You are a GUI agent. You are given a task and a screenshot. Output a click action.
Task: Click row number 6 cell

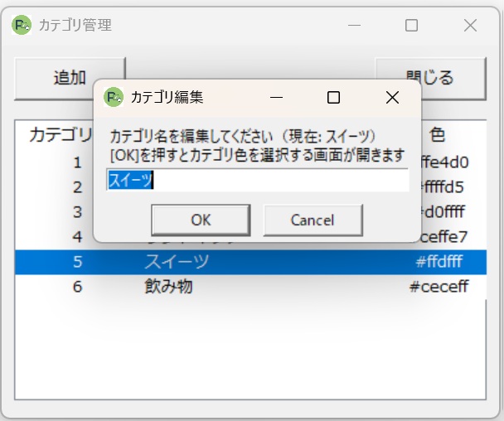coord(77,287)
